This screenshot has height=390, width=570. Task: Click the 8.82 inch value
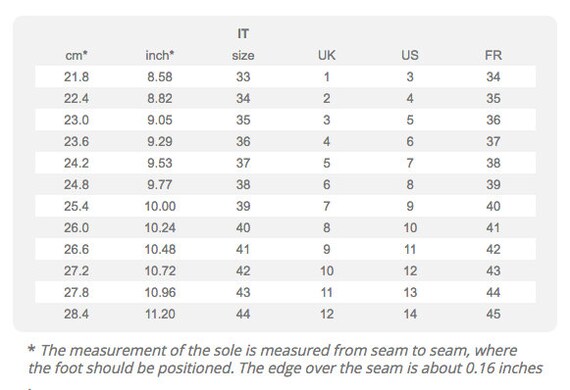pos(160,98)
